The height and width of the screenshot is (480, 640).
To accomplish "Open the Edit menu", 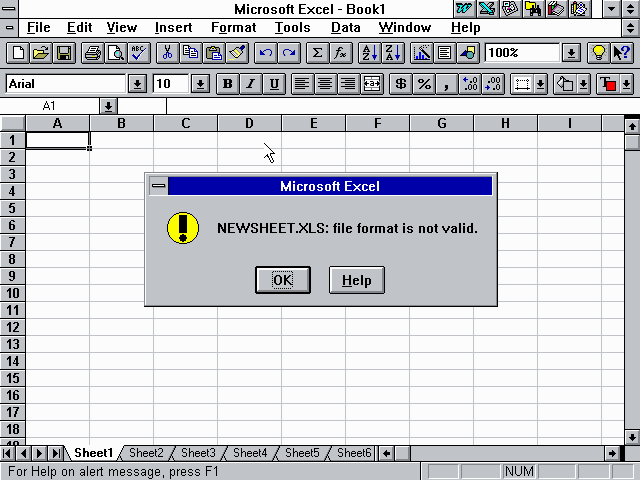I will click(x=79, y=27).
